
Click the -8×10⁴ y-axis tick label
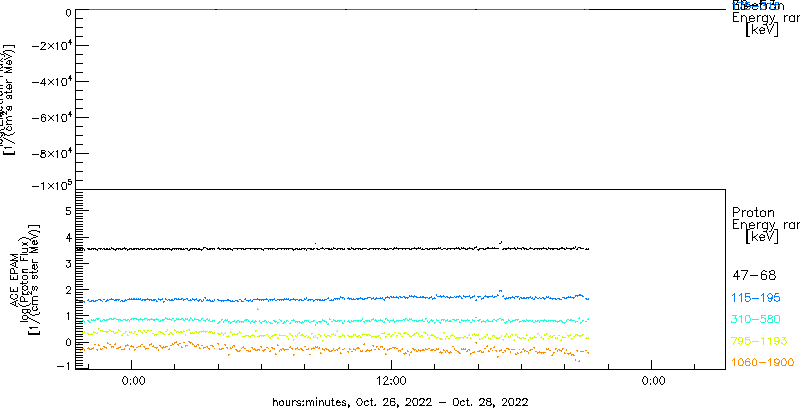click(52, 153)
